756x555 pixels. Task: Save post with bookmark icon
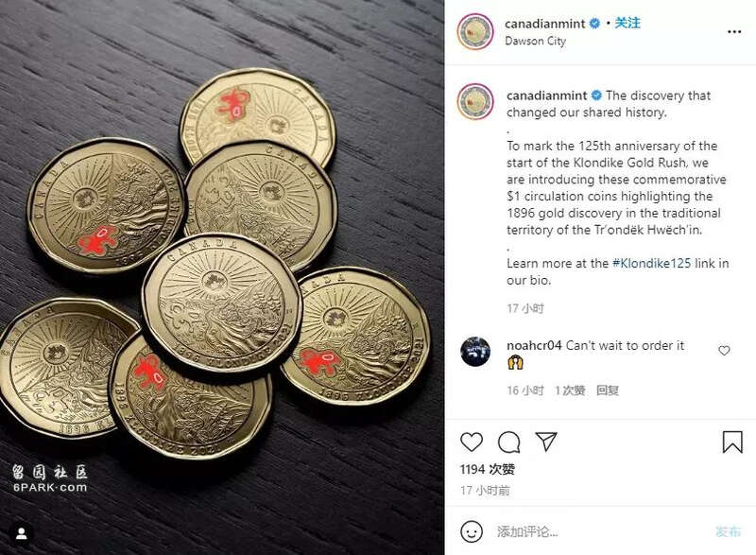[x=731, y=442]
